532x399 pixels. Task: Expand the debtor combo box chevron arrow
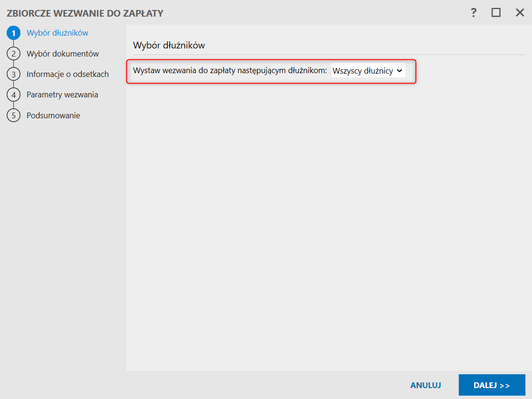click(399, 71)
